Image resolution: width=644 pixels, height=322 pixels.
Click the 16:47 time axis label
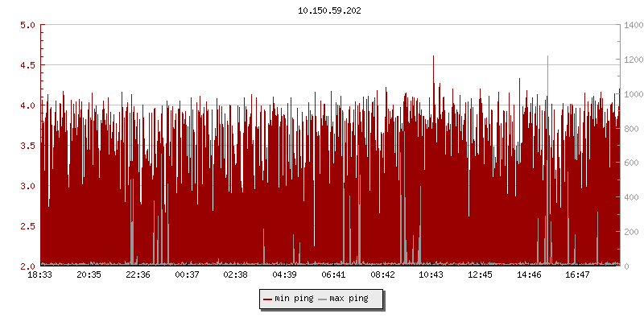click(x=578, y=275)
